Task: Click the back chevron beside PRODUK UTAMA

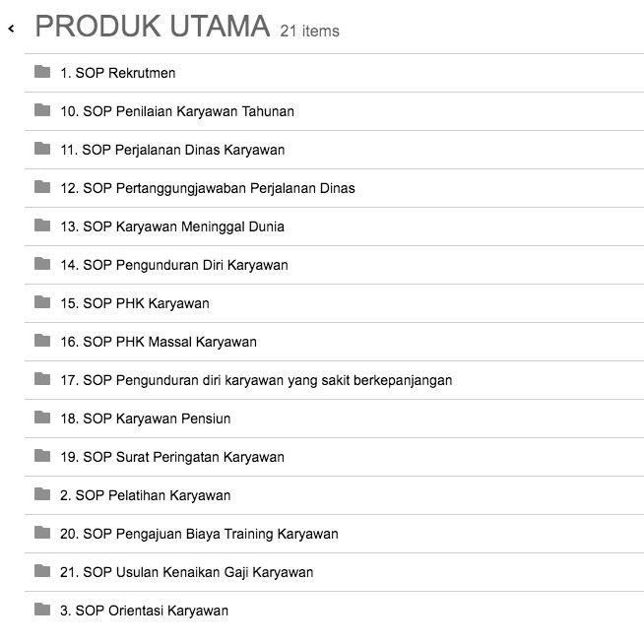Action: 11,30
